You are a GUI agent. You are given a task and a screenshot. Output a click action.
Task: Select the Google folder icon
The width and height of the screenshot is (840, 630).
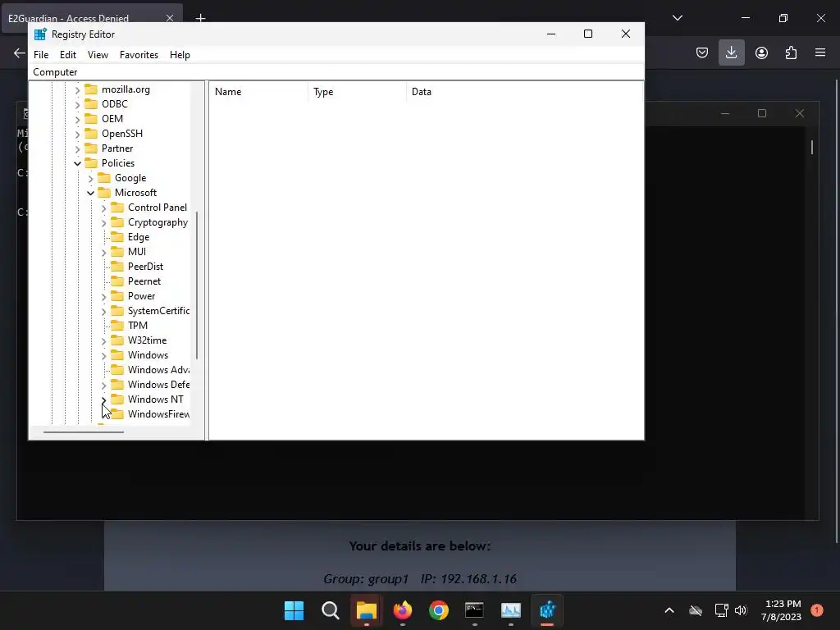click(104, 178)
